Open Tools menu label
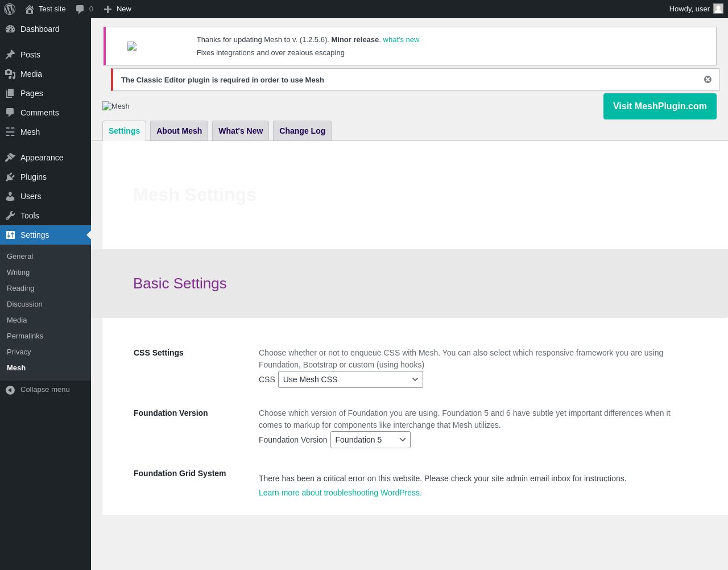Viewport: 728px width, 570px height. tap(30, 216)
